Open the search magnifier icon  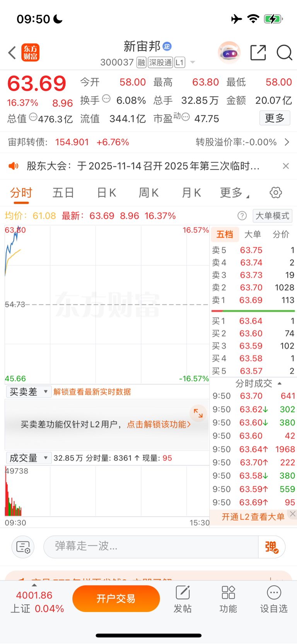coord(284,53)
